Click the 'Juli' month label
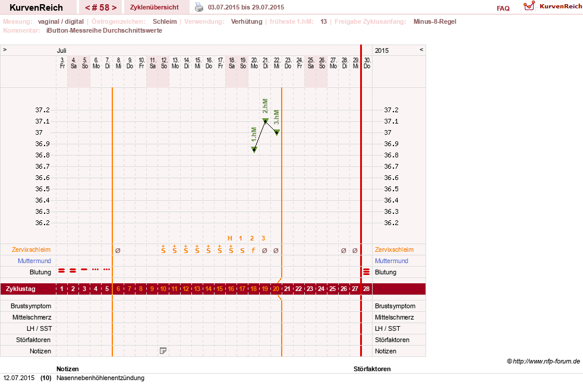583x392 pixels. tap(62, 50)
